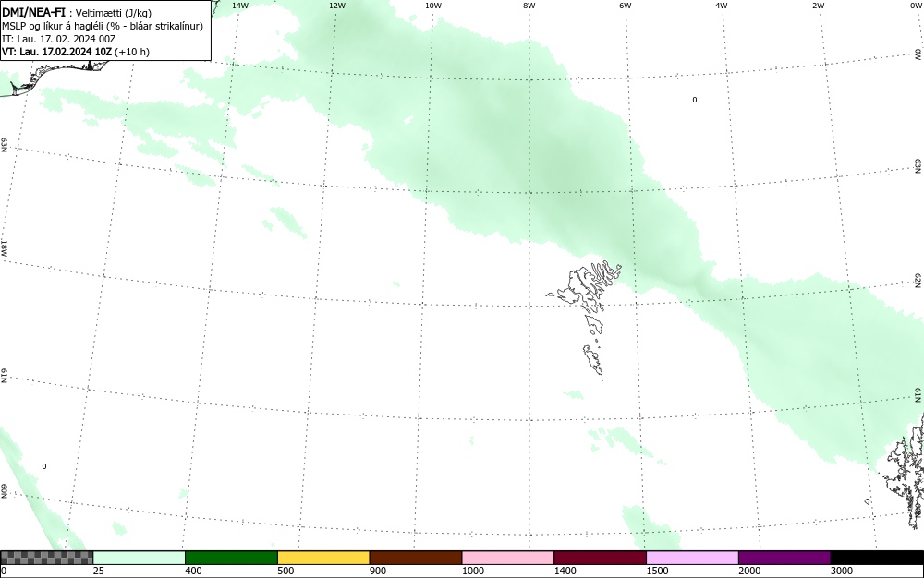The image size is (924, 578).
Task: Click the "VT: Lau. 17.02.2024 10Z (+10 h)" line
Action: point(76,52)
